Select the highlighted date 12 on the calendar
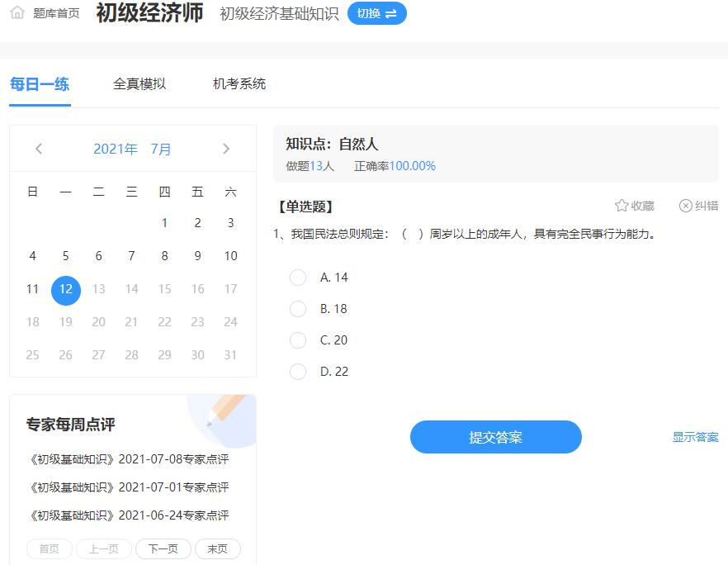 click(x=65, y=290)
